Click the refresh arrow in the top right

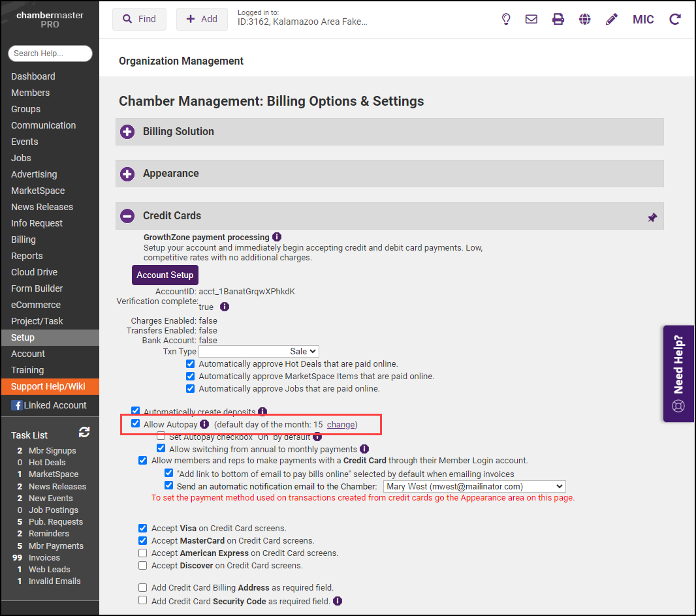[674, 19]
